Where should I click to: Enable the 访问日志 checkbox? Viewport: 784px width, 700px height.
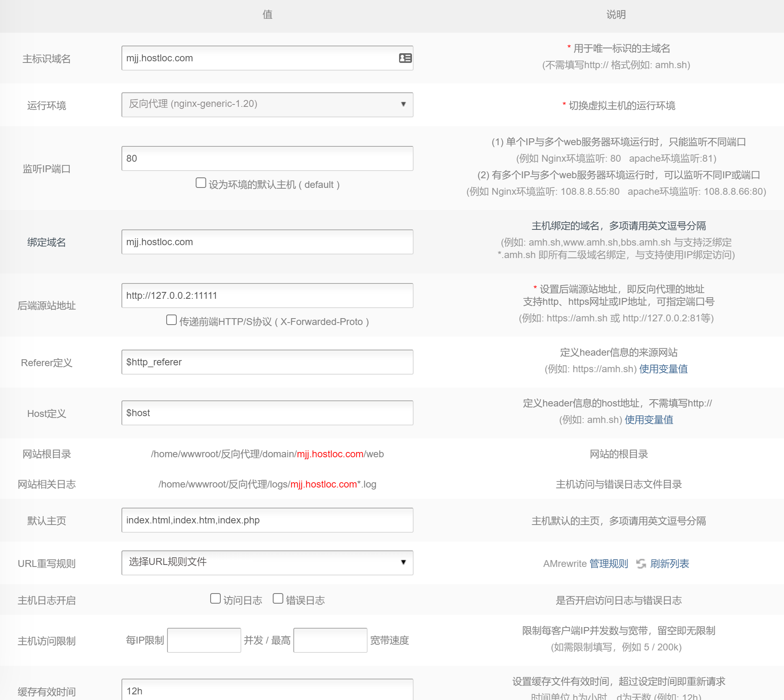tap(215, 598)
